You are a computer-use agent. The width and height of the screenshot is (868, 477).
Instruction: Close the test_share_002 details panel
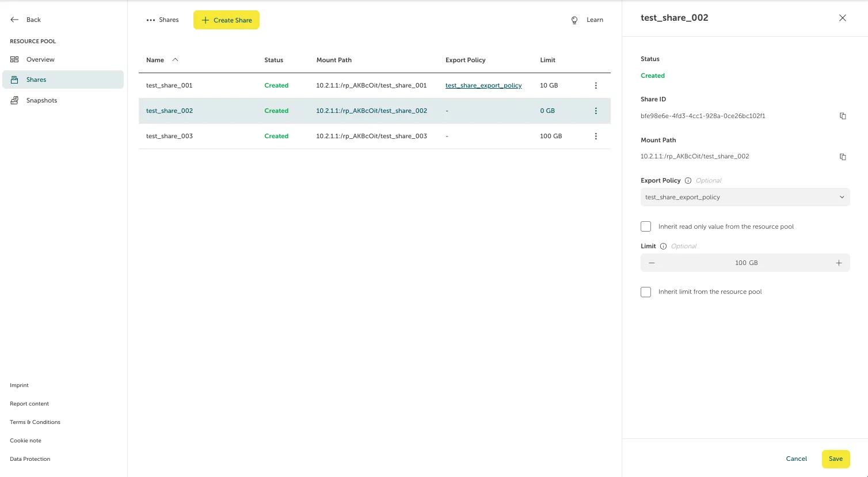[x=842, y=18]
